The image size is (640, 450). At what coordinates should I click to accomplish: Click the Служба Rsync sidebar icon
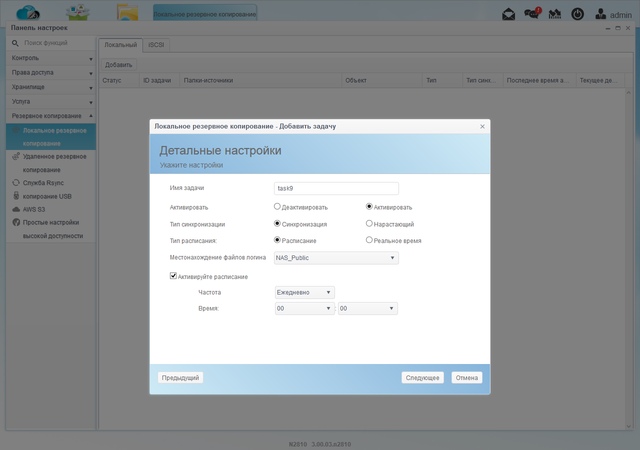coord(16,183)
